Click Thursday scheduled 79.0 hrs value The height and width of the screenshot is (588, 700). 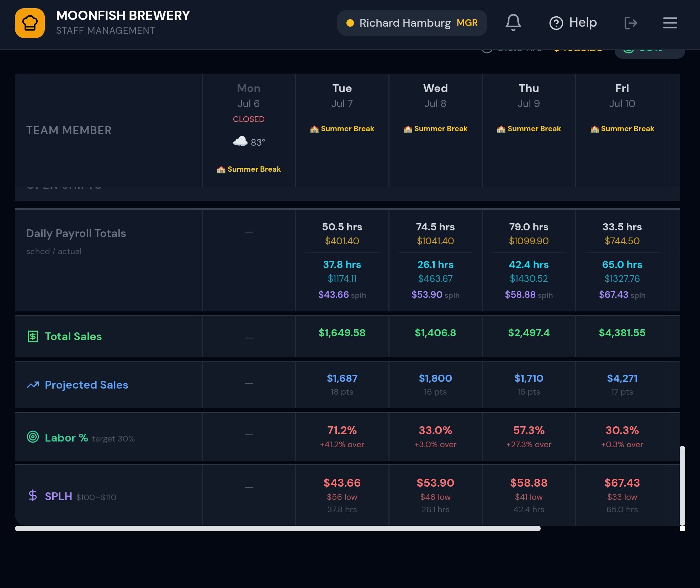pyautogui.click(x=529, y=227)
